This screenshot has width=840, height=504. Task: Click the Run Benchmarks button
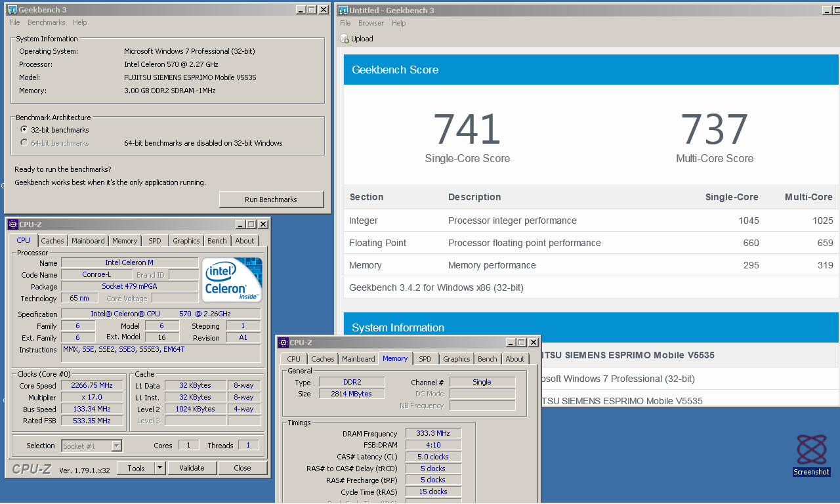[271, 199]
